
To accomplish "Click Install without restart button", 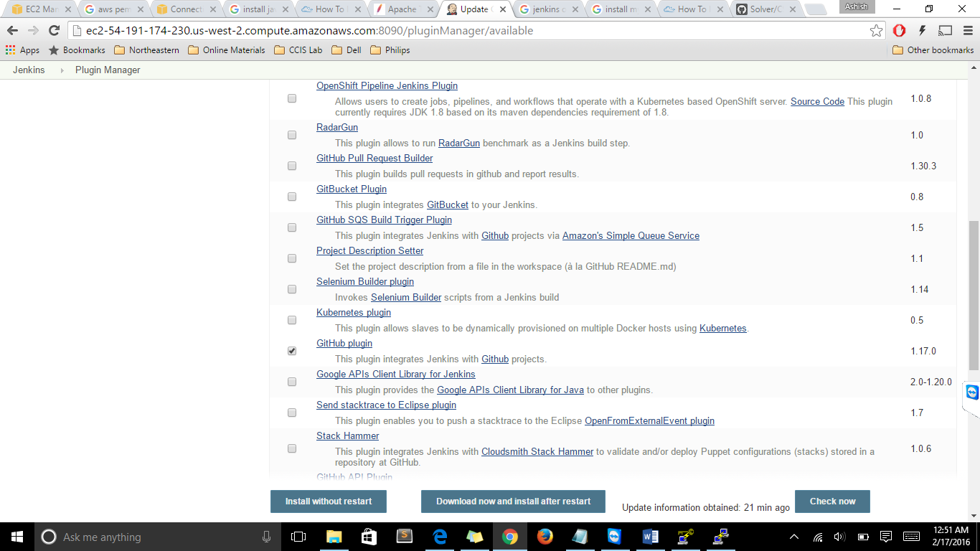I will [x=329, y=501].
